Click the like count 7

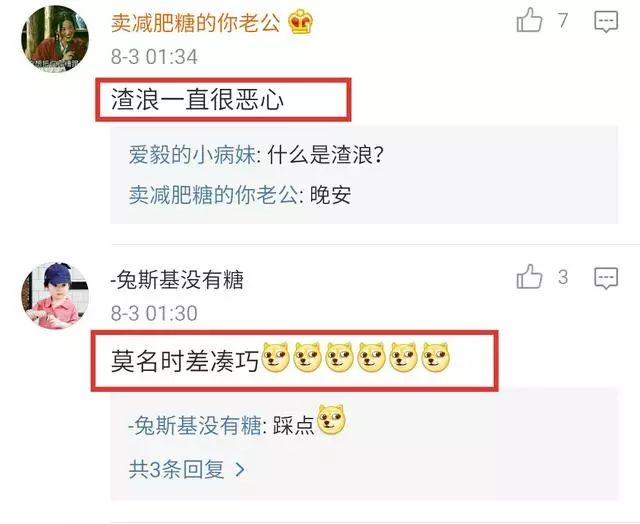click(x=563, y=20)
